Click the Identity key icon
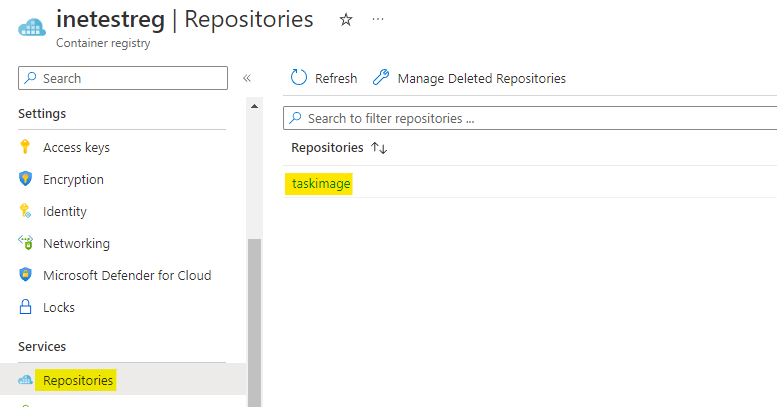The image size is (777, 407). 26,211
